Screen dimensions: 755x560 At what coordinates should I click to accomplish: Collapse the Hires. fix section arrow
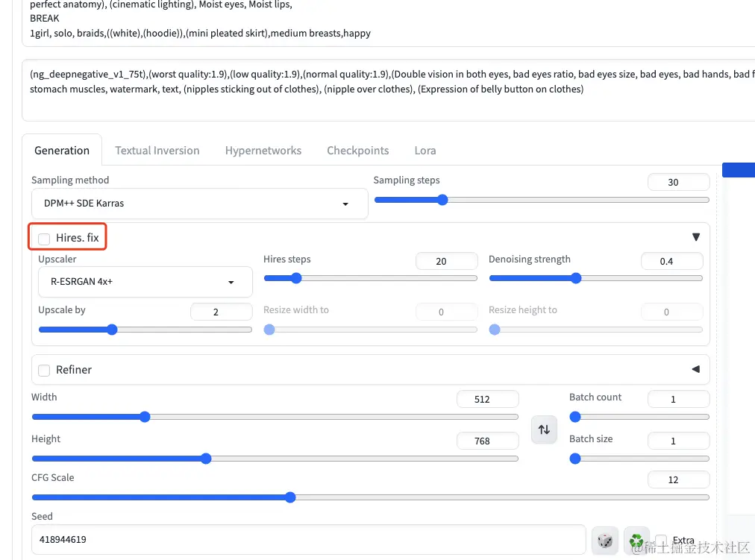(695, 237)
